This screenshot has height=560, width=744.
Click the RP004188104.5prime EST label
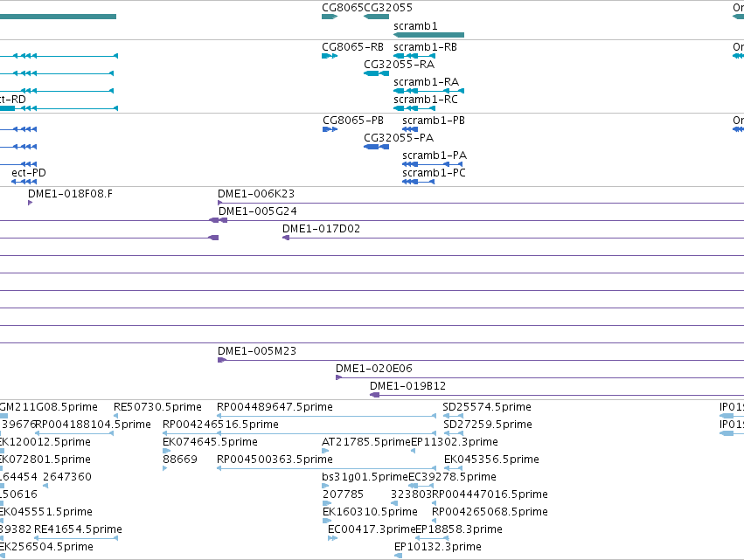click(93, 425)
